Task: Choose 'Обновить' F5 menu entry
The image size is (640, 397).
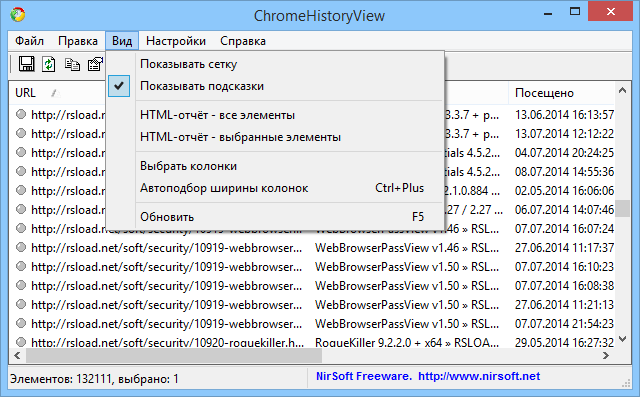Action: [x=275, y=217]
